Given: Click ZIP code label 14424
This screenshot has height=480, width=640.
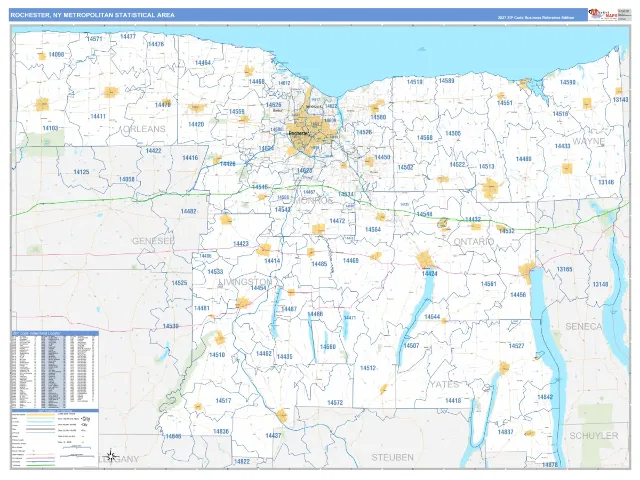Looking at the screenshot, I should pyautogui.click(x=430, y=273).
